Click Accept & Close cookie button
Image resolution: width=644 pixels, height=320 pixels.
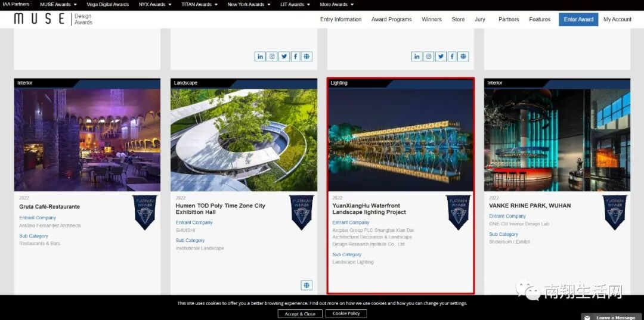click(x=300, y=314)
